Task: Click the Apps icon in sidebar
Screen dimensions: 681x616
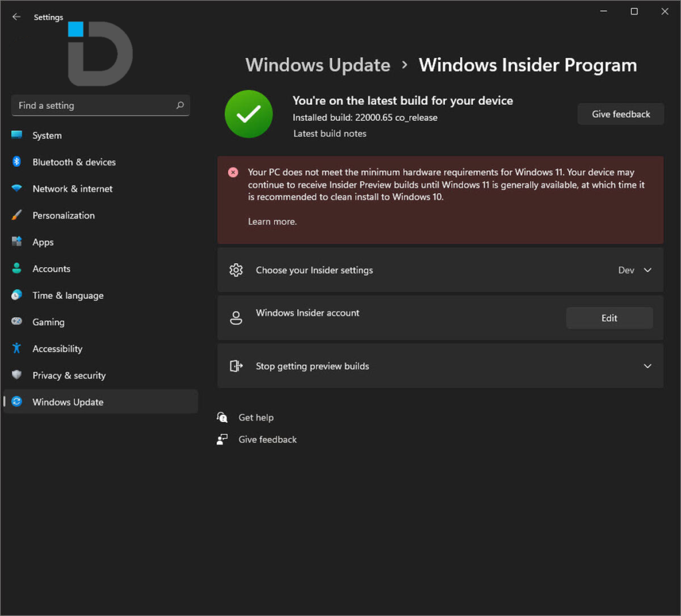Action: click(17, 242)
